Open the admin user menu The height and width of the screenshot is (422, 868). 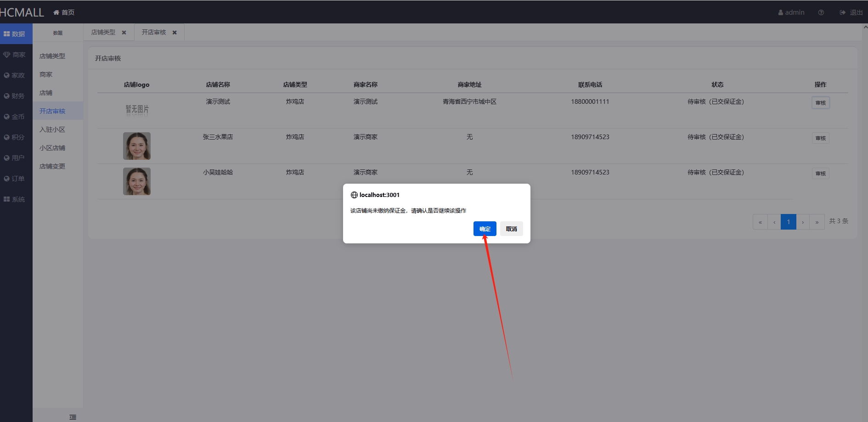point(791,12)
